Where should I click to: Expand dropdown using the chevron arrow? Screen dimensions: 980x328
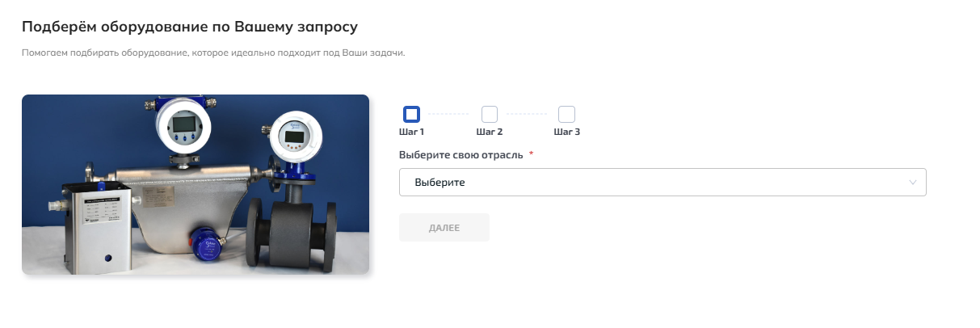point(913,183)
